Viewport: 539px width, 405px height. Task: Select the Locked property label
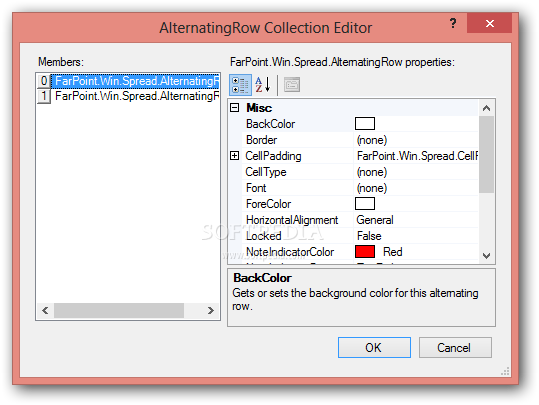click(x=264, y=236)
